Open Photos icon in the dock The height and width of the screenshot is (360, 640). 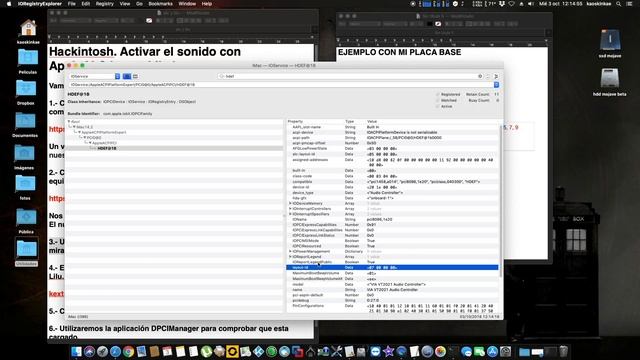440,351
